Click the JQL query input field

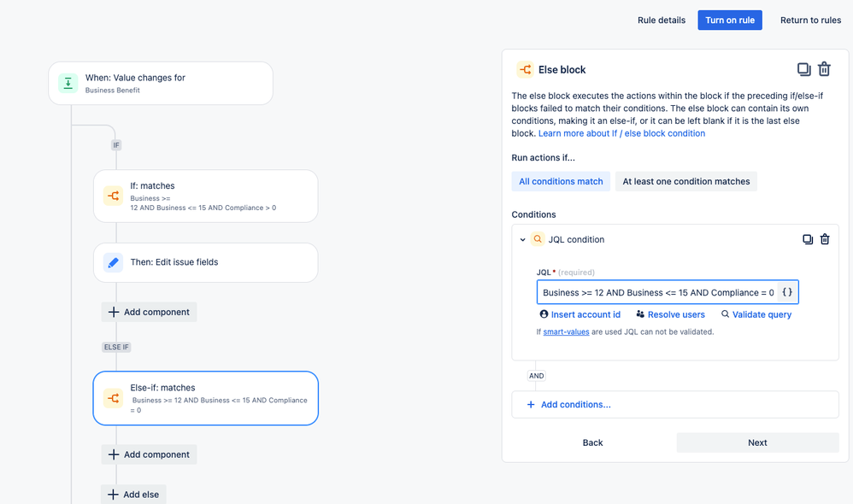(658, 292)
